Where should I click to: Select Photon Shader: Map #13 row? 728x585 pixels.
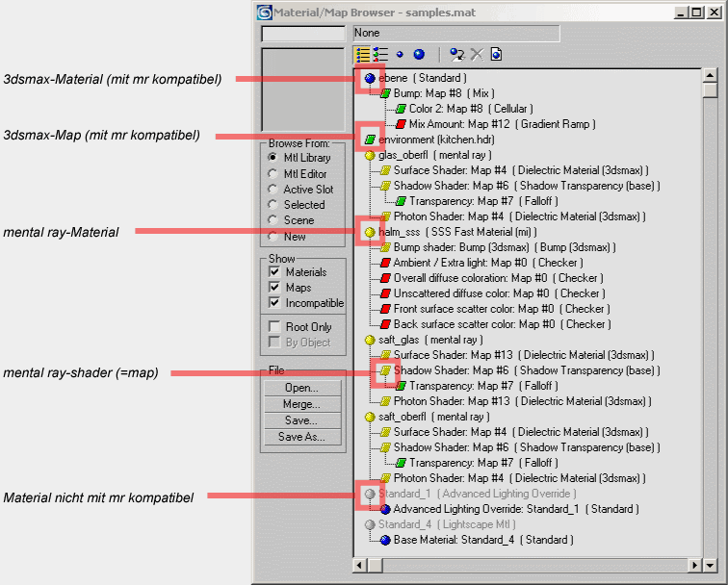pyautogui.click(x=522, y=401)
